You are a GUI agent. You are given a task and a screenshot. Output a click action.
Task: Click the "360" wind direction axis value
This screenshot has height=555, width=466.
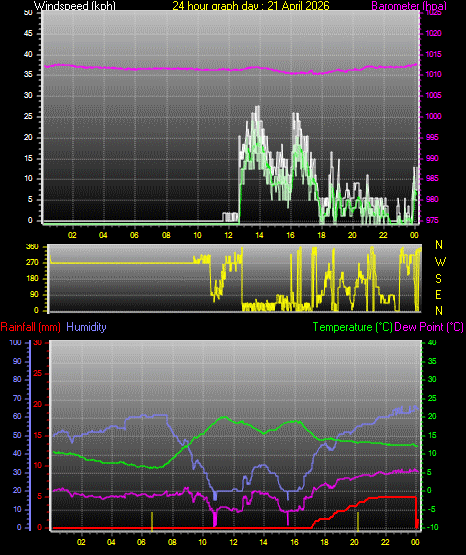point(32,247)
